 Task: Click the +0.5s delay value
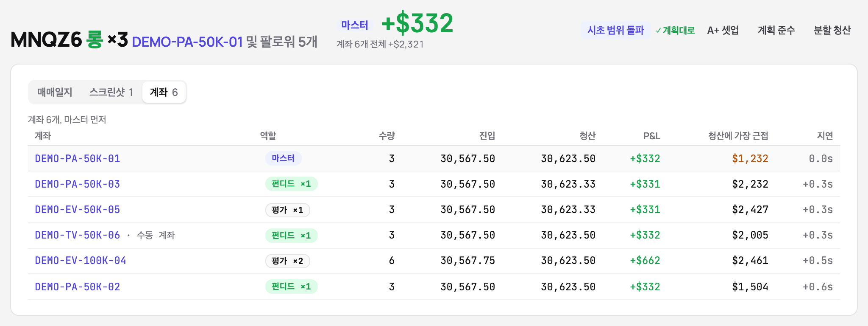pos(818,261)
